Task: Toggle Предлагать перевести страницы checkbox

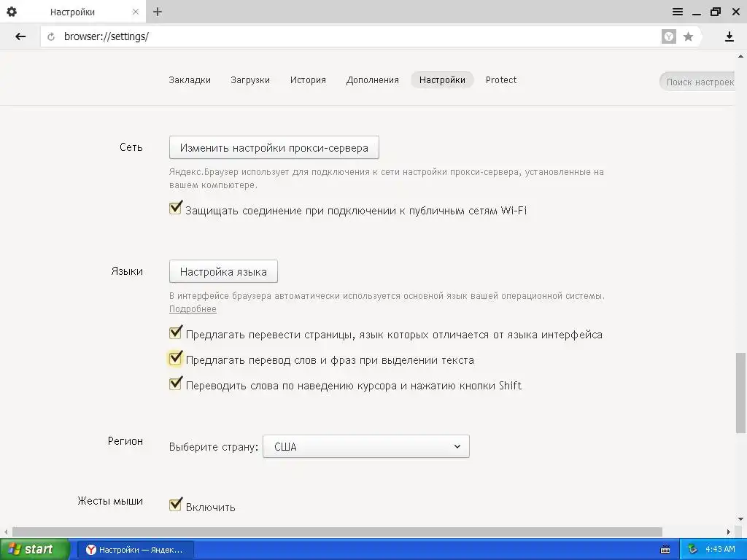Action: pyautogui.click(x=175, y=332)
